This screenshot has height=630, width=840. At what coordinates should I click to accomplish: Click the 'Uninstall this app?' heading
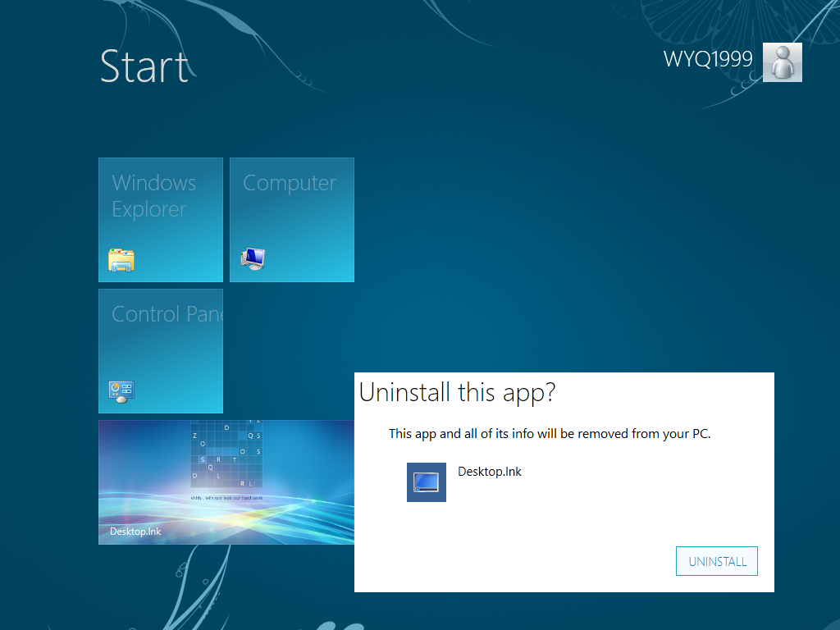click(x=458, y=393)
